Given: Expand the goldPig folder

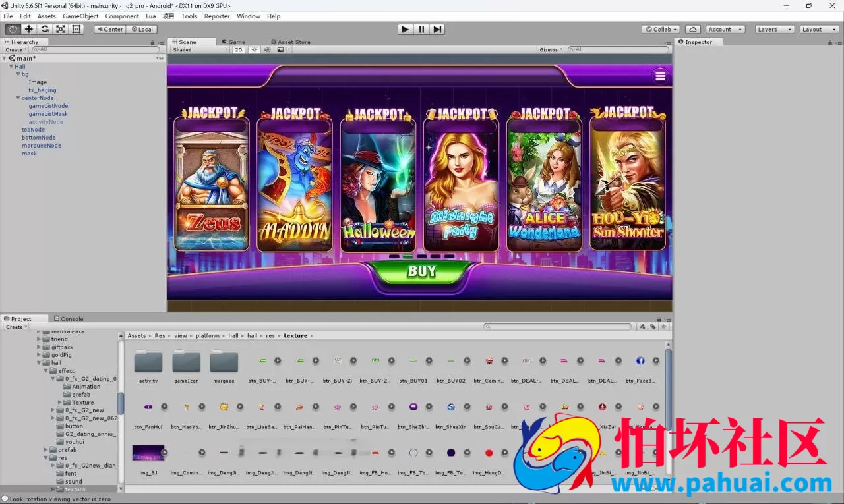Looking at the screenshot, I should pos(40,355).
